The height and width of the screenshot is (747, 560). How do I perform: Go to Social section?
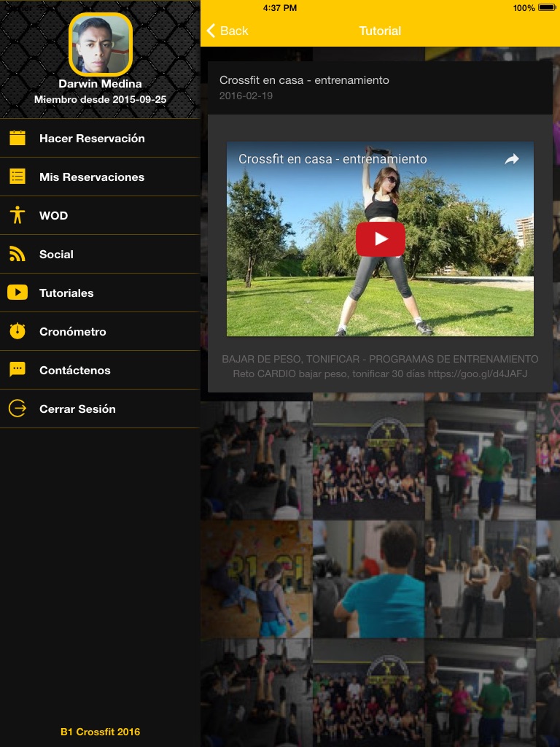(x=100, y=254)
